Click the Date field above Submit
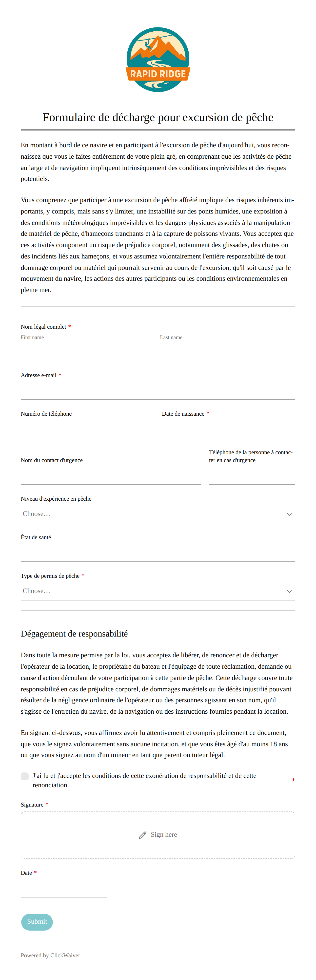The width and height of the screenshot is (316, 980). (64, 888)
